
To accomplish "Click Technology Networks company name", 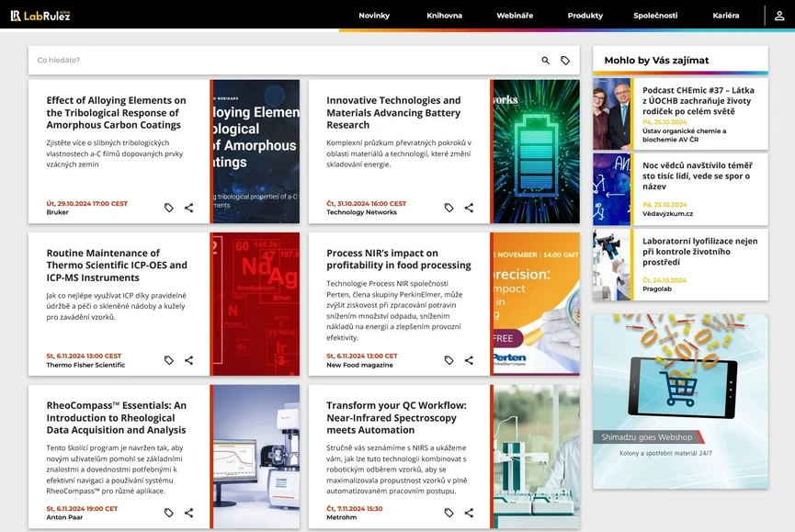I will (x=361, y=212).
